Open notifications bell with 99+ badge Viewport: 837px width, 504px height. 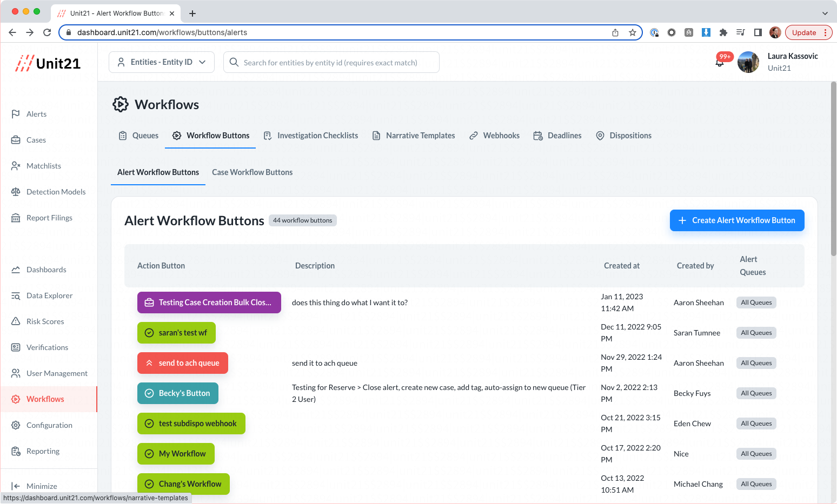tap(720, 62)
